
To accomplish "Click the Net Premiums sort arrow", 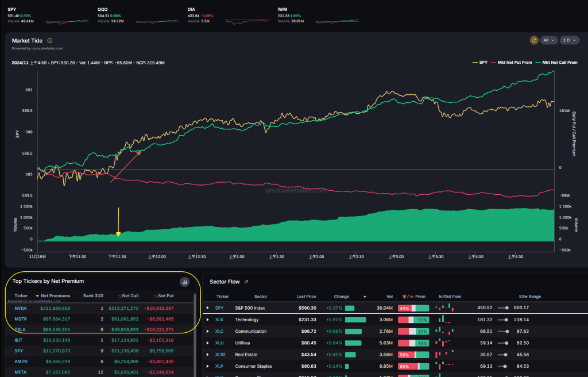I will 37,295.
